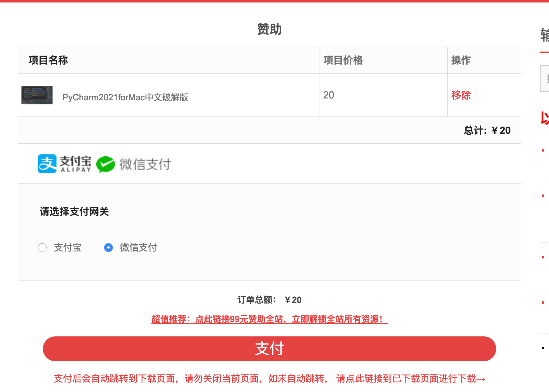Open the 已下载页面 download link

click(411, 379)
